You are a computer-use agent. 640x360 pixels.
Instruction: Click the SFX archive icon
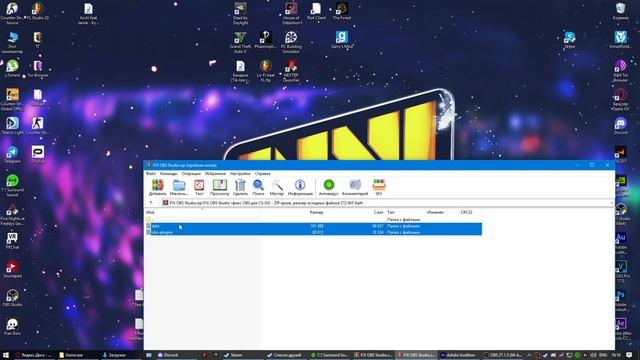tap(379, 187)
